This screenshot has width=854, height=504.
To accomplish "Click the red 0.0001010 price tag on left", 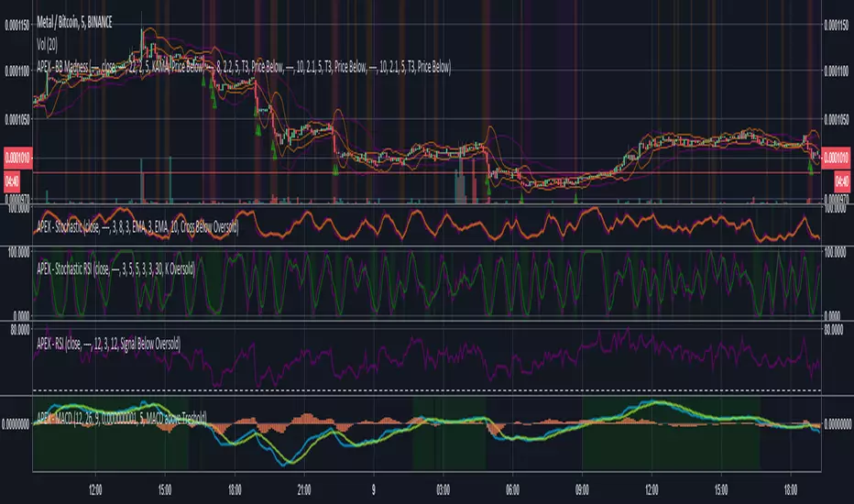I will pyautogui.click(x=17, y=158).
